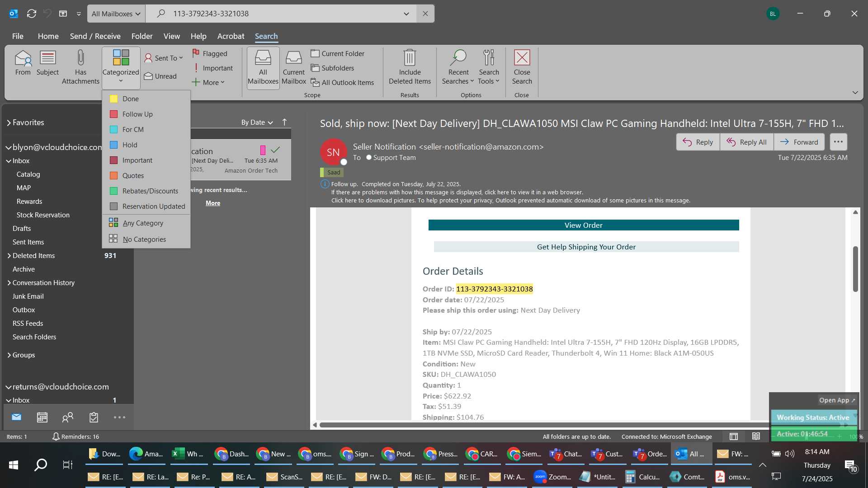Switch to Calendar view icon
Screen dimensions: 868x488
point(42,417)
